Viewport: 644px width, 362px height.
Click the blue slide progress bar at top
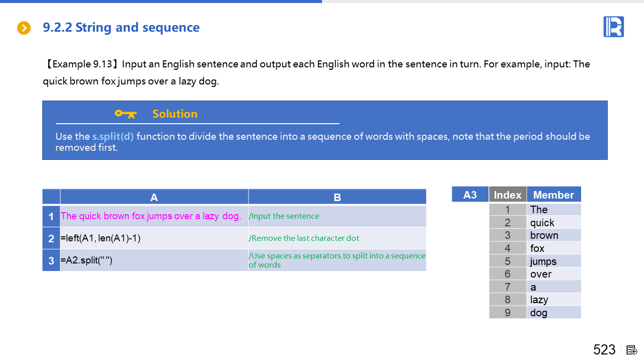pos(161,2)
